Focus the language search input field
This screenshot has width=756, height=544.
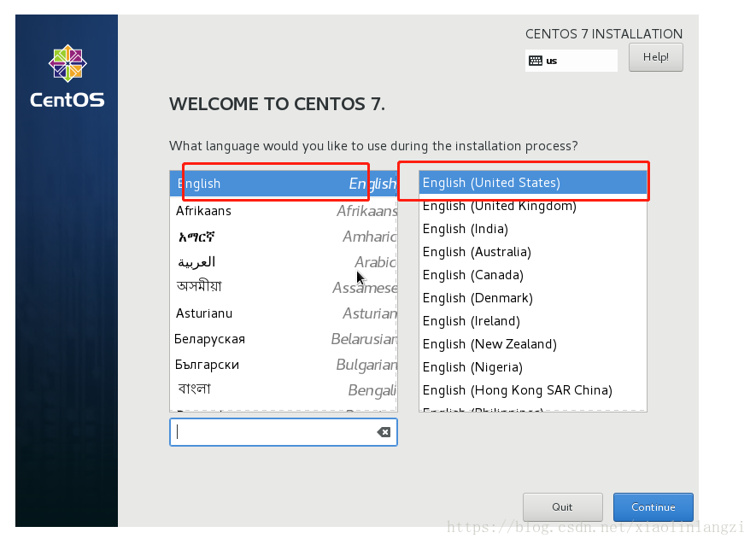[x=273, y=432]
